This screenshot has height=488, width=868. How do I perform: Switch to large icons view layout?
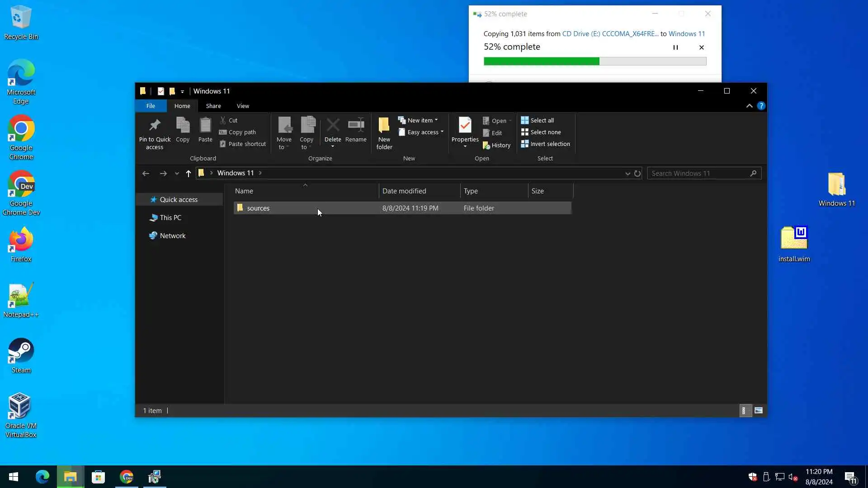759,410
